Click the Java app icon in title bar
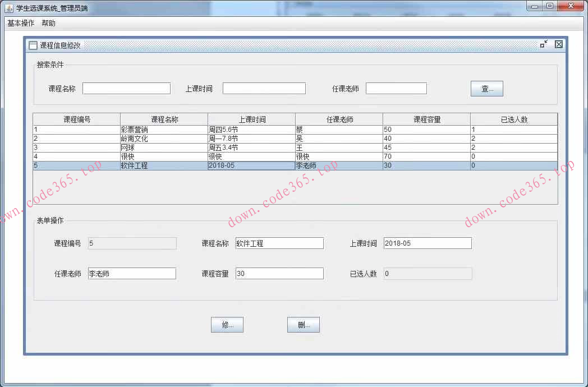 pyautogui.click(x=9, y=8)
